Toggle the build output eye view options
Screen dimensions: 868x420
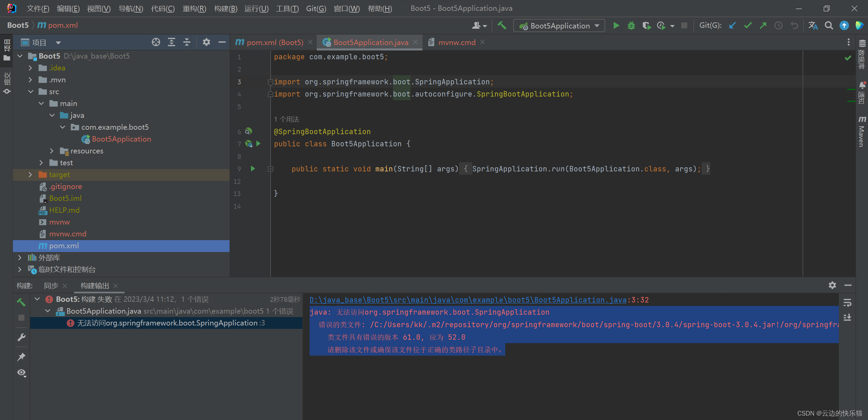21,373
